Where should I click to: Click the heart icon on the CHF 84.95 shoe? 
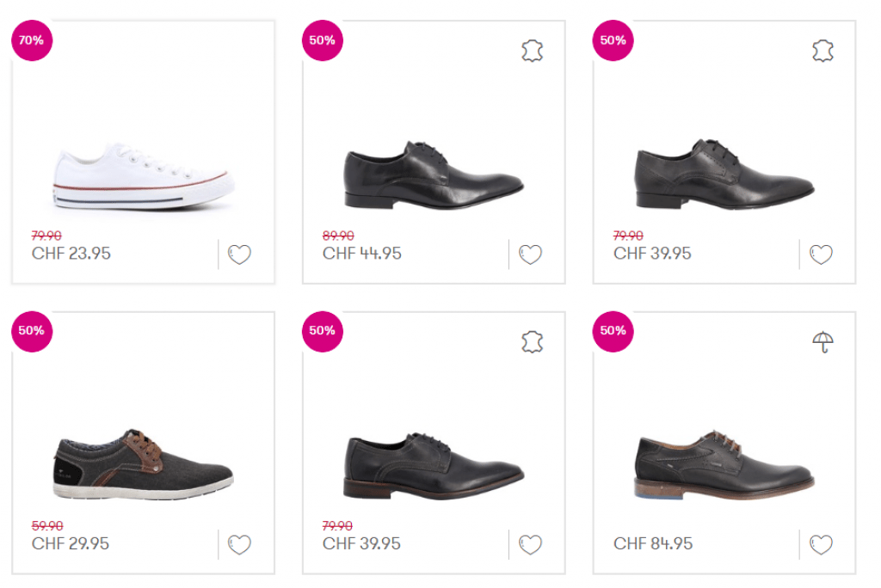pyautogui.click(x=821, y=544)
